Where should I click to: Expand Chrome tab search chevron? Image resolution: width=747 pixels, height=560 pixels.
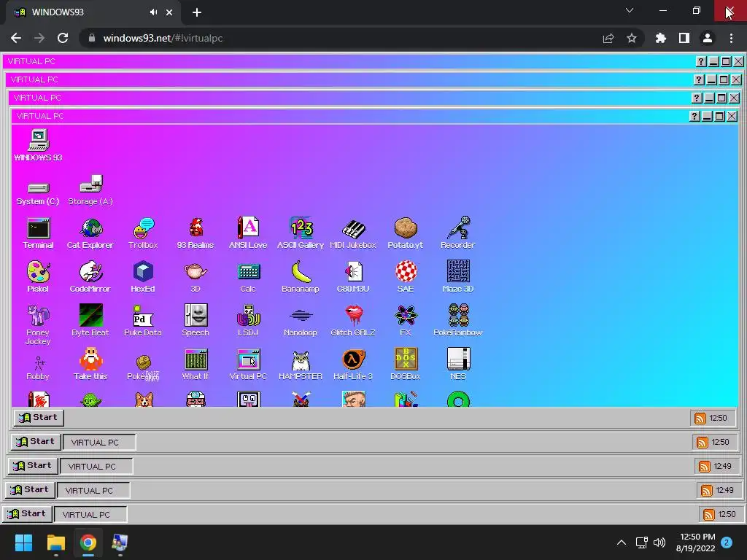click(630, 10)
